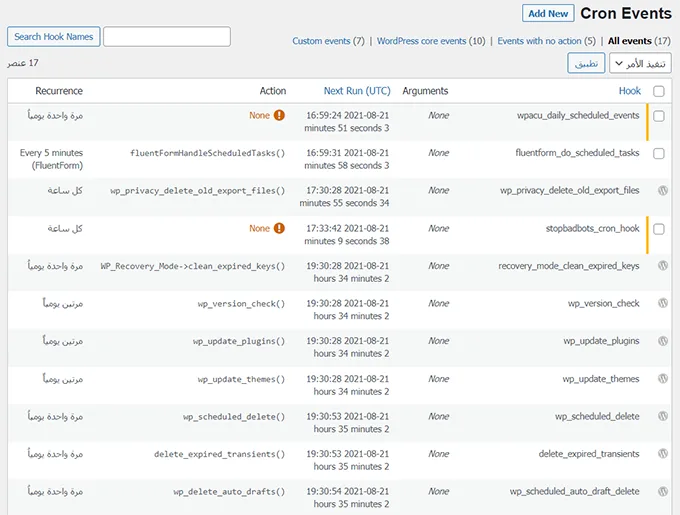Screen dimensions: 680x515
Task: Click WordPress core icon for wp_privacy_delete_old_export_files
Action: 663,190
